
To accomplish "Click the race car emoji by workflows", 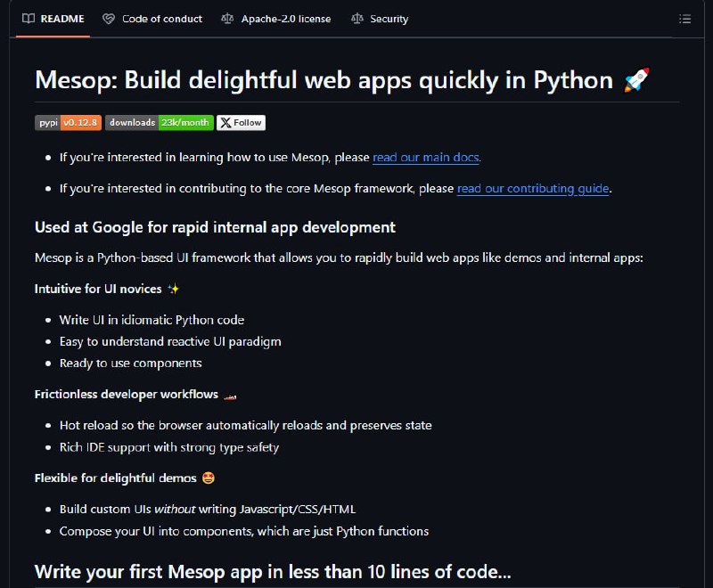I will (230, 395).
